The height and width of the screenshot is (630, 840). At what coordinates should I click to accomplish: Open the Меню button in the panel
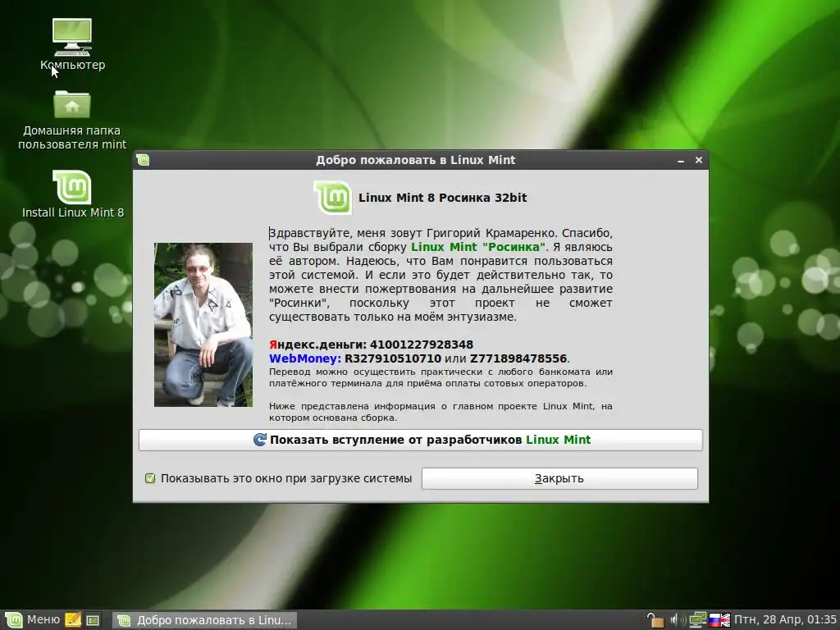[32, 620]
